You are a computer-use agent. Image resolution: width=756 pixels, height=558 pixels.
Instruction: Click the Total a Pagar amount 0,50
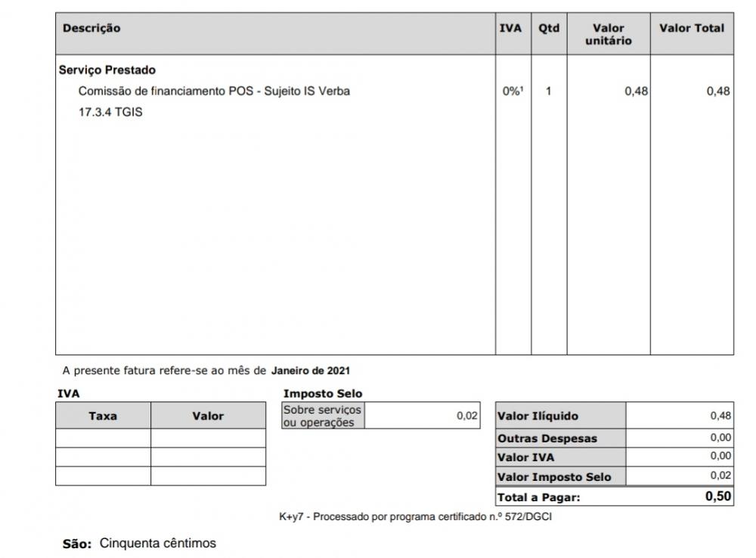click(717, 497)
